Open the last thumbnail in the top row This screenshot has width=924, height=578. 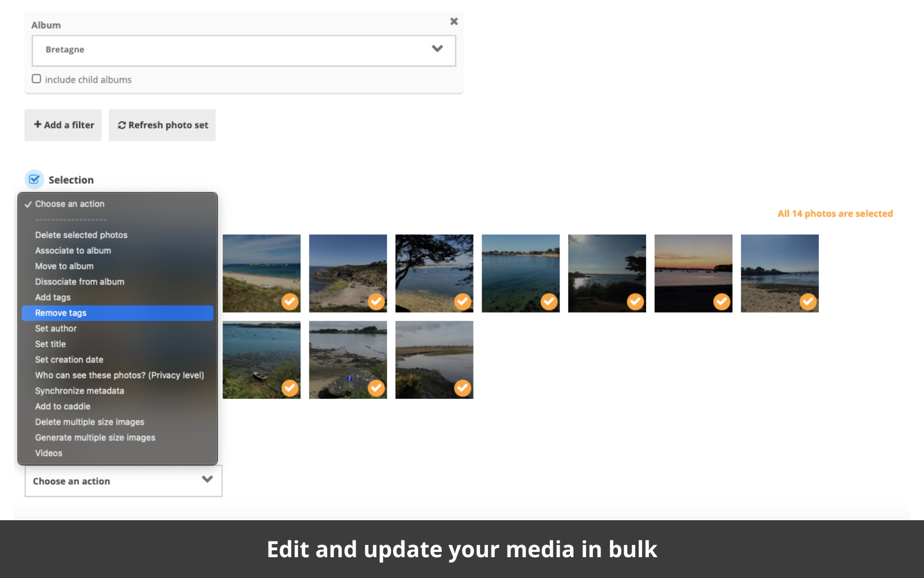(780, 273)
